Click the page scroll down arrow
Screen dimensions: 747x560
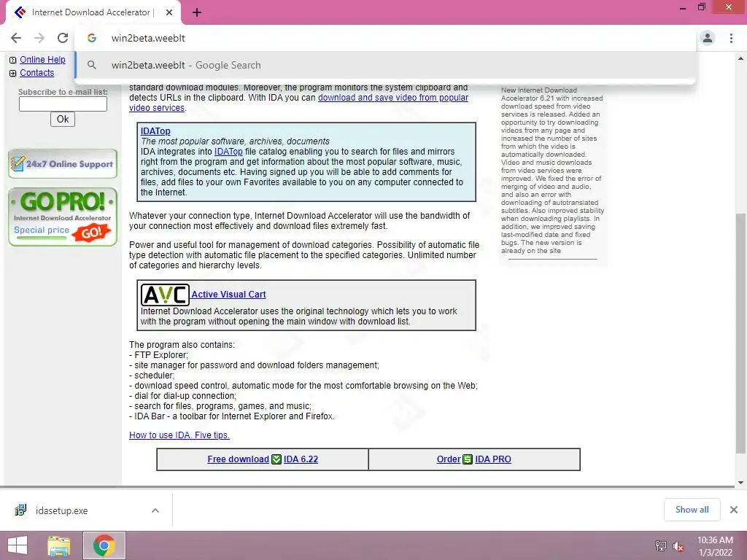click(x=741, y=483)
